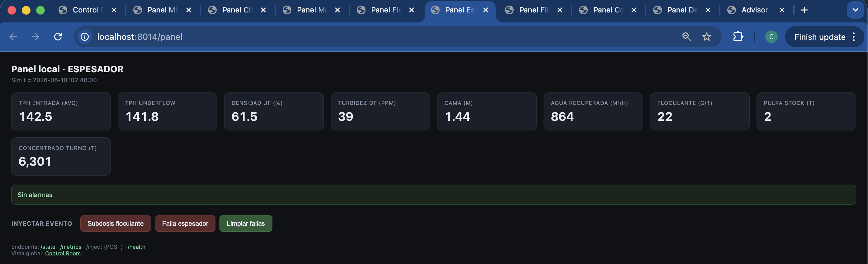The image size is (868, 264).
Task: Bookmark this page with the star icon
Action: pos(707,37)
